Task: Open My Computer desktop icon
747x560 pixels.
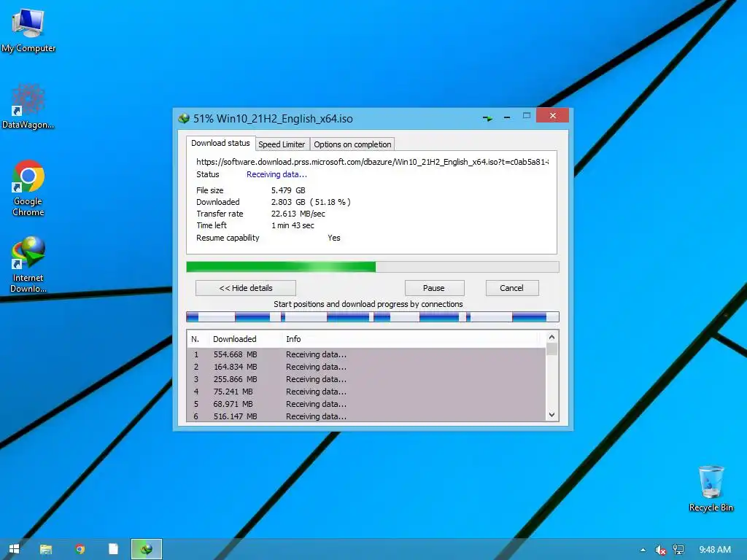Action: (28, 30)
